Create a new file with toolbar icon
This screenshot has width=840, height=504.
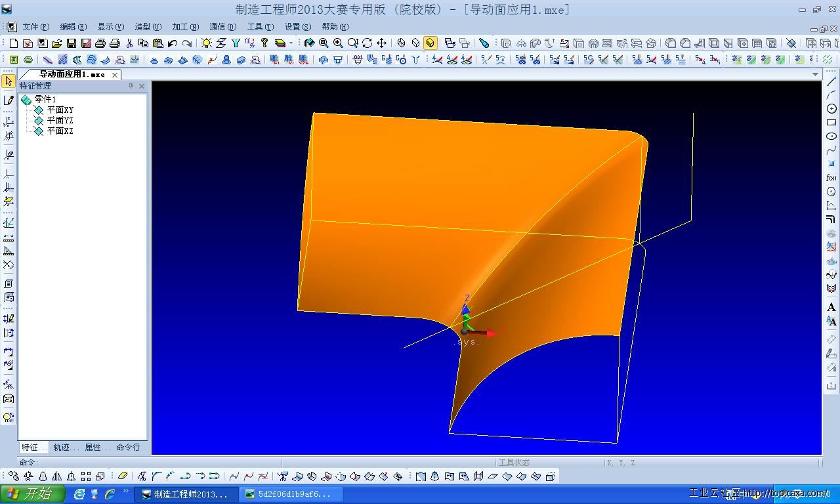coord(14,43)
